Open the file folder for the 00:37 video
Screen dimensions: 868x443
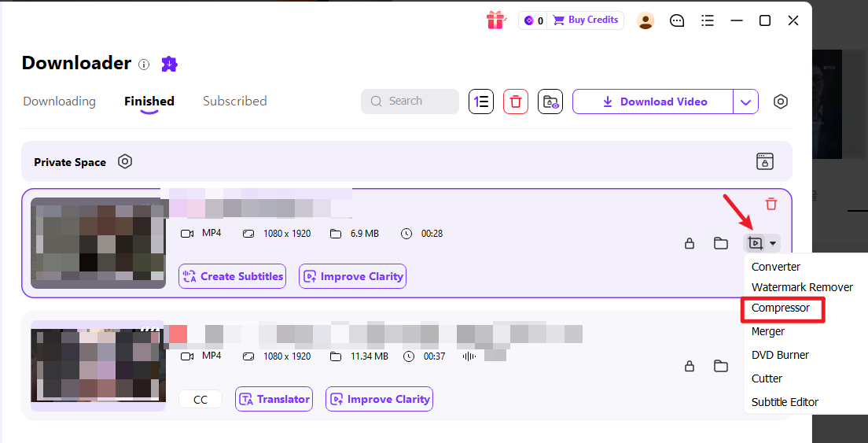coord(721,366)
